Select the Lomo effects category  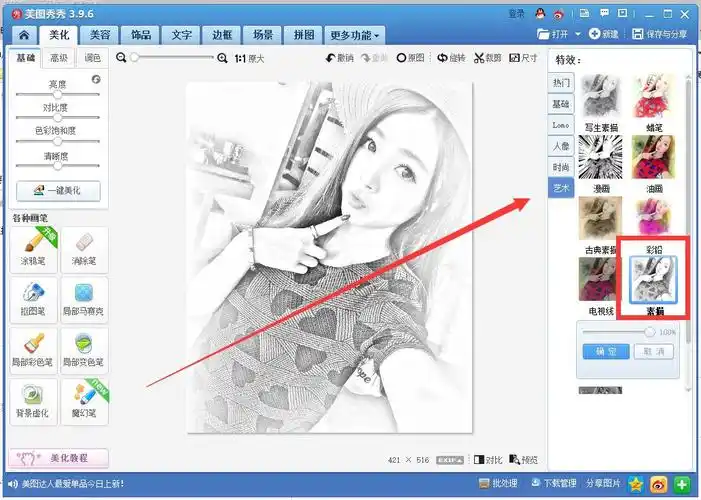(561, 125)
